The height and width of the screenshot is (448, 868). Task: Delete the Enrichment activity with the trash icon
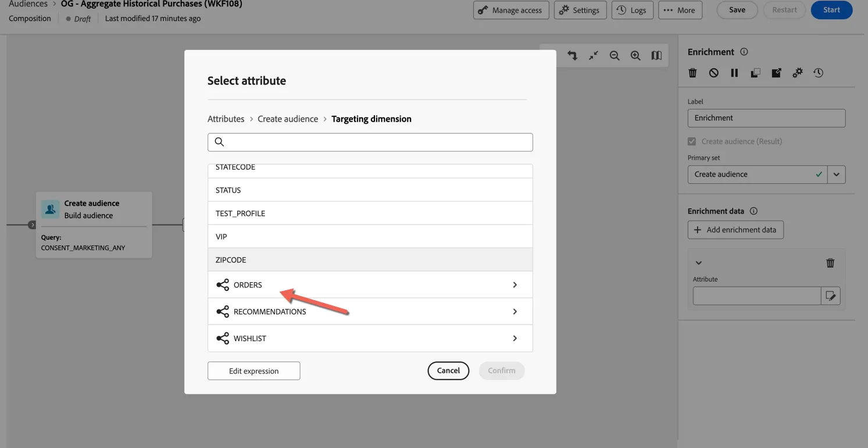(x=692, y=73)
